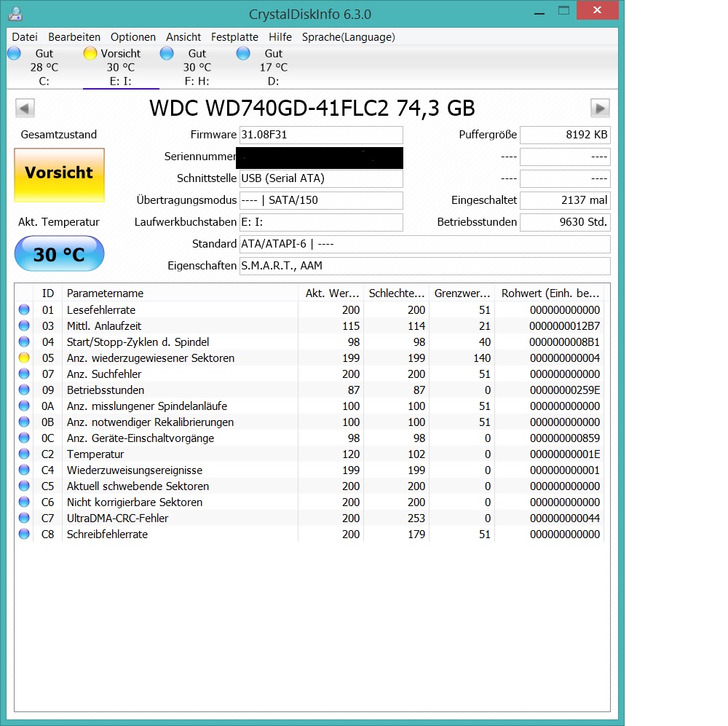Click the ID column header
The width and height of the screenshot is (728, 726).
pyautogui.click(x=48, y=293)
